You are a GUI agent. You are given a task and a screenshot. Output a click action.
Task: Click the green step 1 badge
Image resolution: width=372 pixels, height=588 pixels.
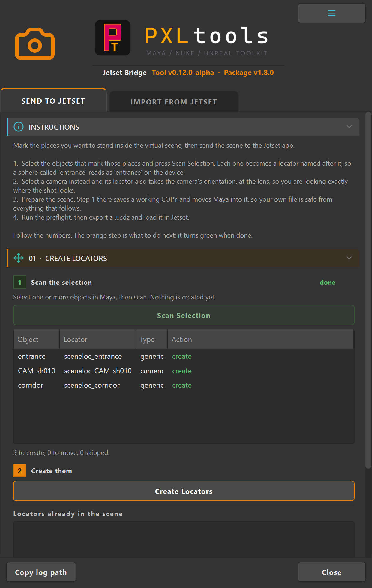(x=20, y=282)
